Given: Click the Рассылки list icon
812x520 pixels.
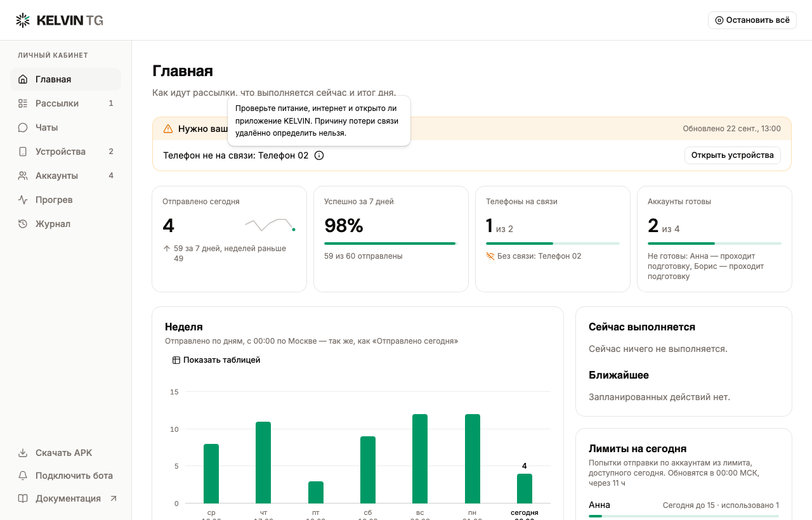Looking at the screenshot, I should coord(23,103).
